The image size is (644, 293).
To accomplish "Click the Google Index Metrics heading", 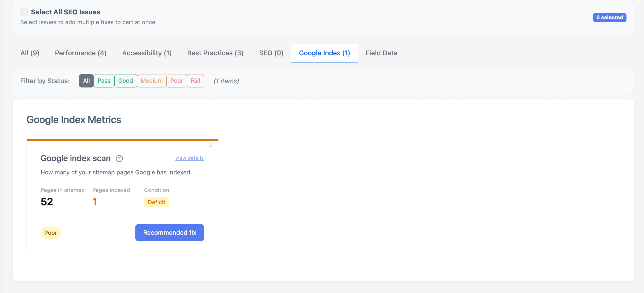I will 74,120.
